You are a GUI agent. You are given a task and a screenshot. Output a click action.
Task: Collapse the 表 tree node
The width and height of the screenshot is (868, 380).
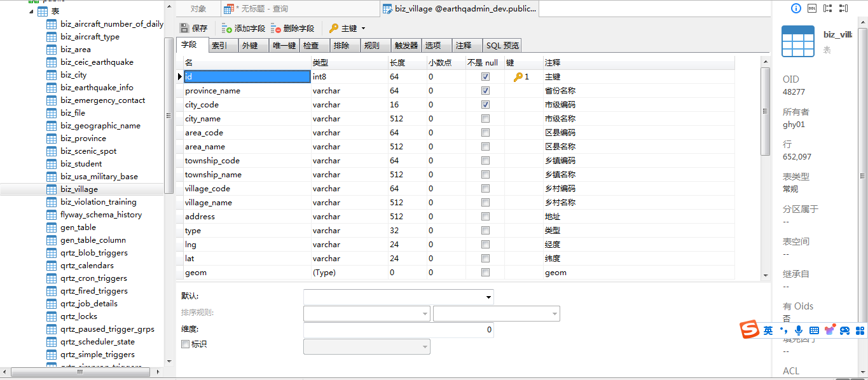tap(31, 11)
